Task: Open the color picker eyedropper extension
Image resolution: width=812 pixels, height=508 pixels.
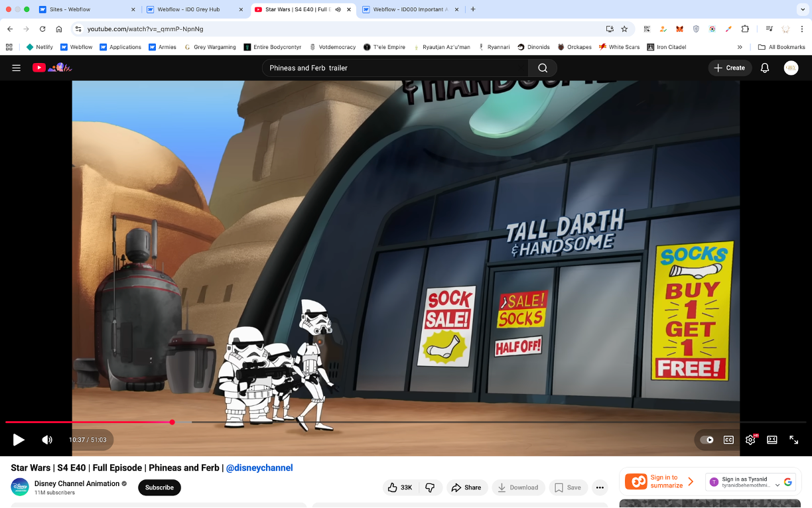Action: [x=728, y=29]
